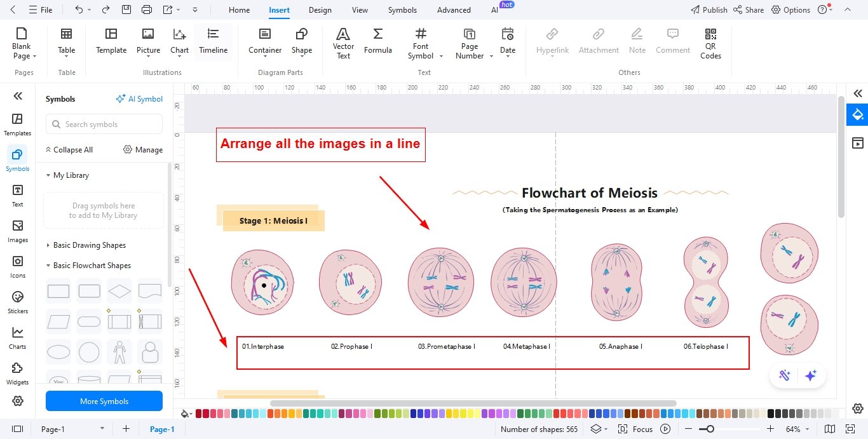Insert Vector Text
Viewport: 868px width, 439px height.
(x=343, y=43)
